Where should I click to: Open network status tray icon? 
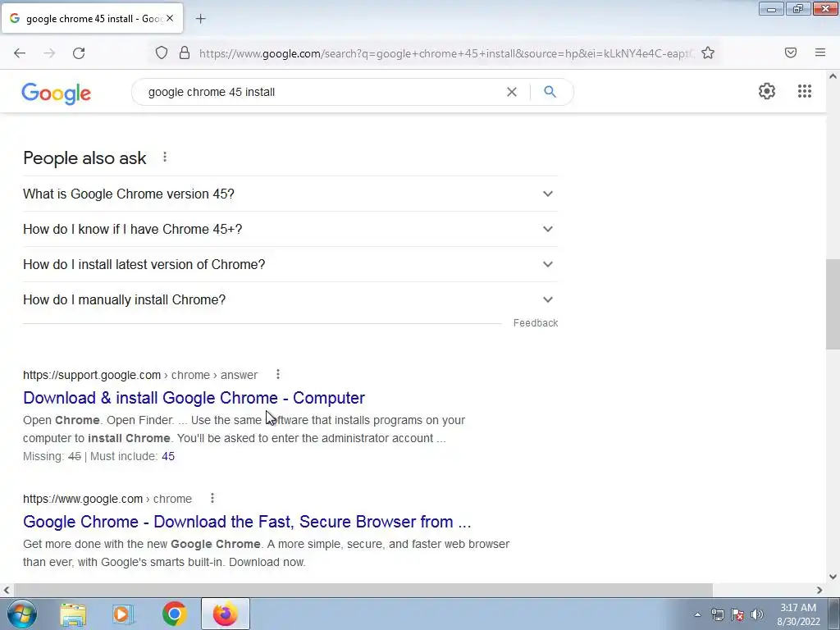717,614
